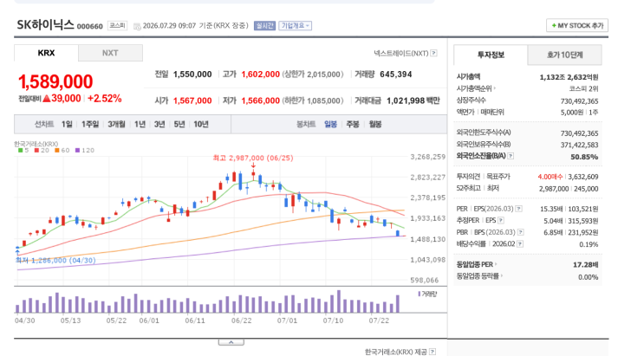Click current price 1,589,000

point(55,81)
